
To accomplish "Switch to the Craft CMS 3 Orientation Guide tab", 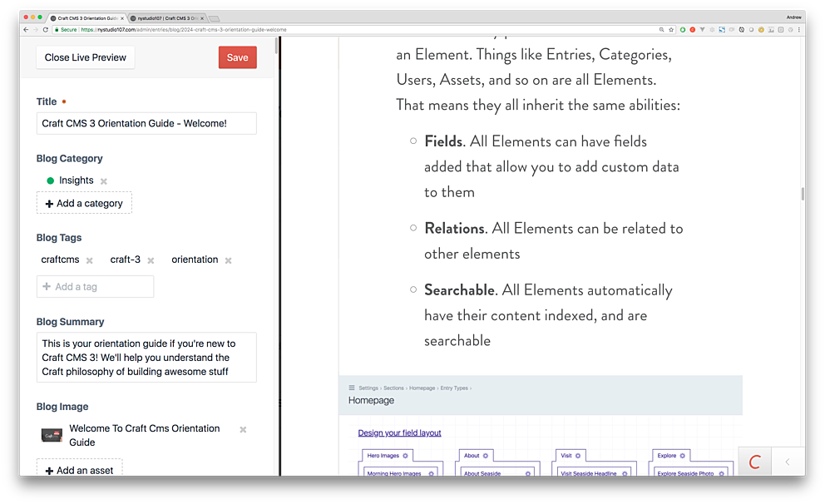I will (86, 18).
